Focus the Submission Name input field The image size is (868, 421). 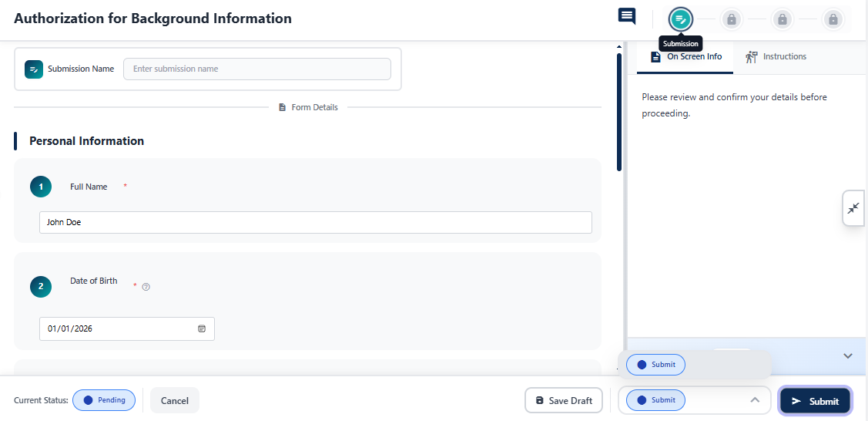coord(257,69)
